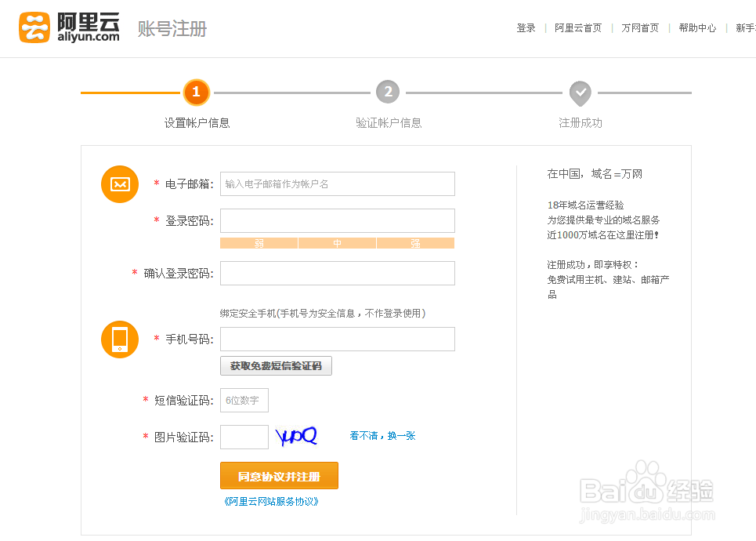Focus the 电子邮箱 email input field
The width and height of the screenshot is (756, 541).
coord(337,184)
